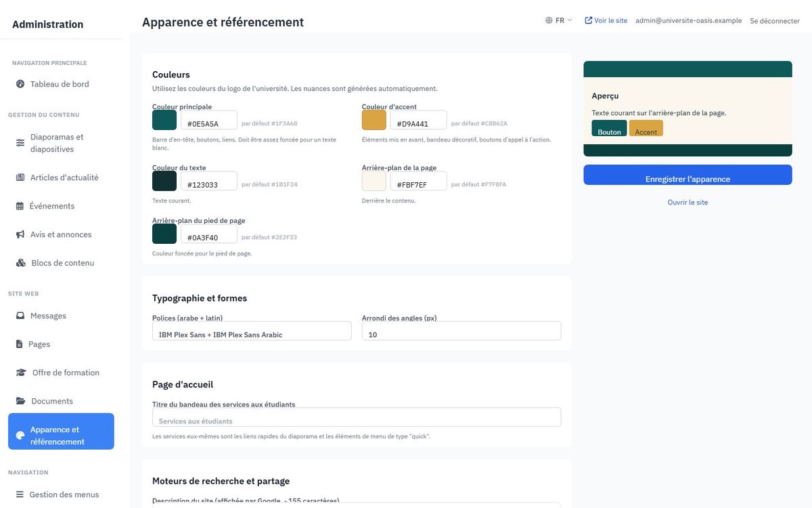Open the Couleur du texte color swatch

[164, 181]
